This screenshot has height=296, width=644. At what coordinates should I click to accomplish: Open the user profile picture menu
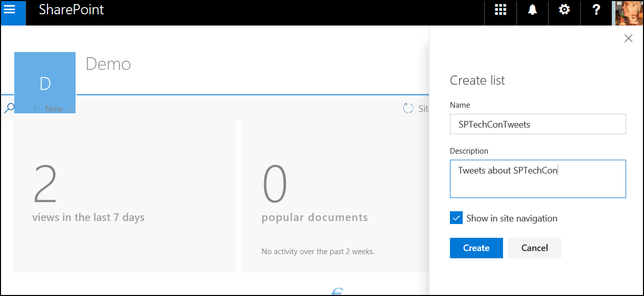[628, 13]
